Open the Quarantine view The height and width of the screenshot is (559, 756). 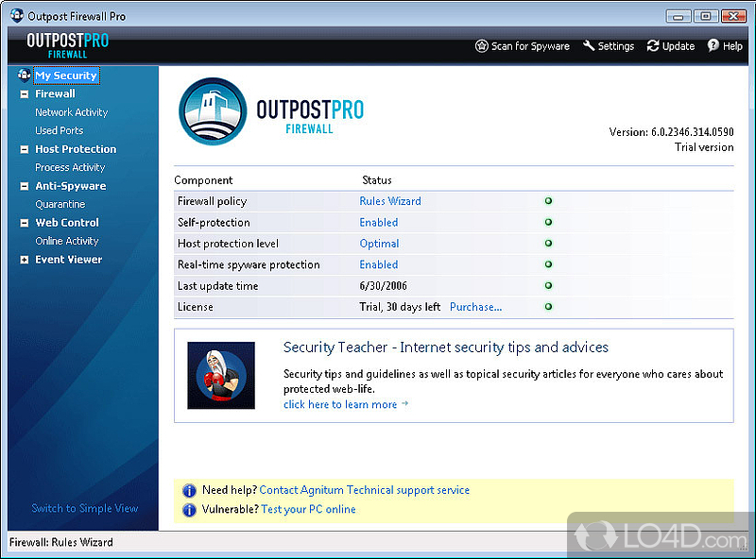pyautogui.click(x=60, y=204)
